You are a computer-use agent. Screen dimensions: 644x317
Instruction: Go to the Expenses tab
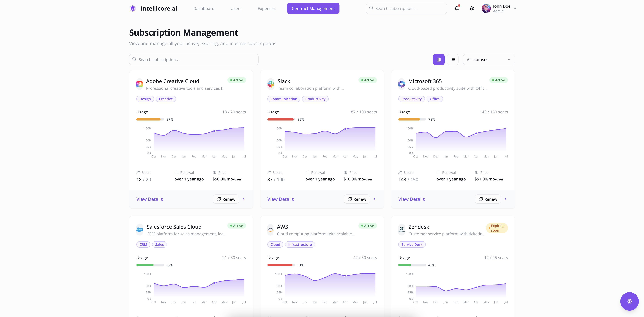[267, 9]
